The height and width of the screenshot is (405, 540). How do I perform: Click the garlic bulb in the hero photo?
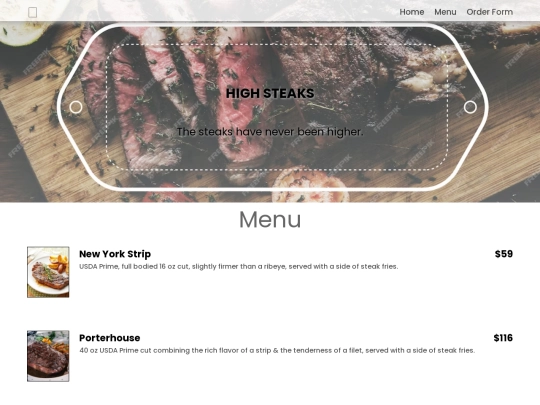310,186
